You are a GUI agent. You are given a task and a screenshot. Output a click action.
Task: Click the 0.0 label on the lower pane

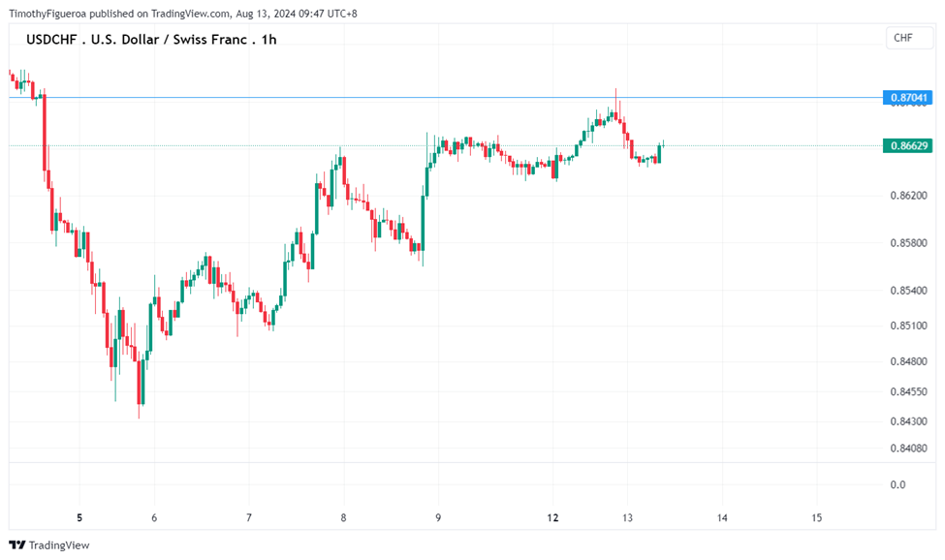tap(898, 484)
